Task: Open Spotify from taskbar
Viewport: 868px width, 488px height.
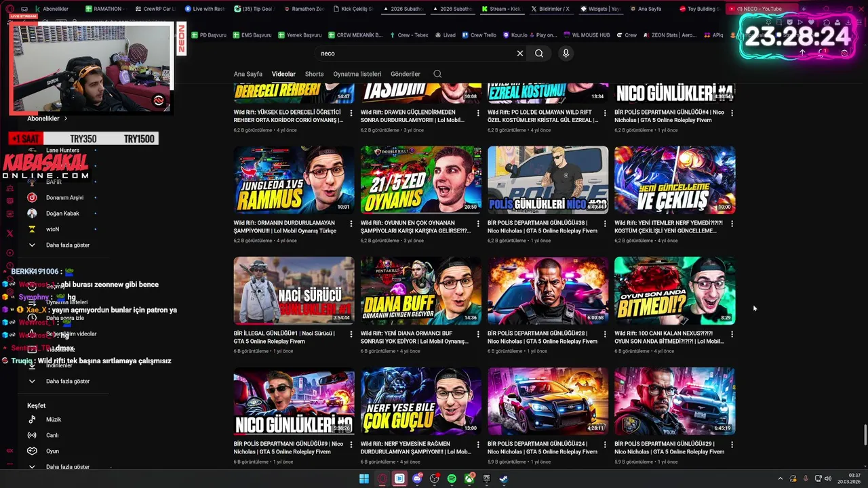Action: (452, 479)
